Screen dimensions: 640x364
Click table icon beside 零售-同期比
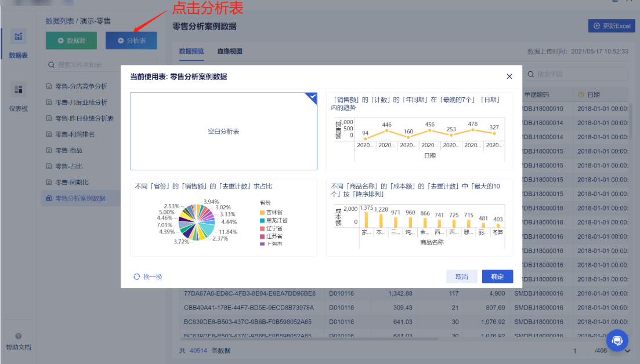(49, 182)
